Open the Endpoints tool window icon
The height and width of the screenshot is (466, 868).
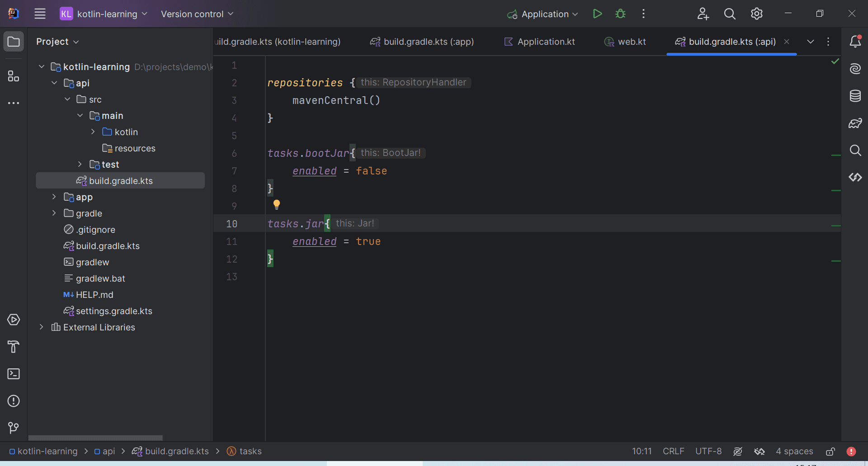[x=855, y=177]
